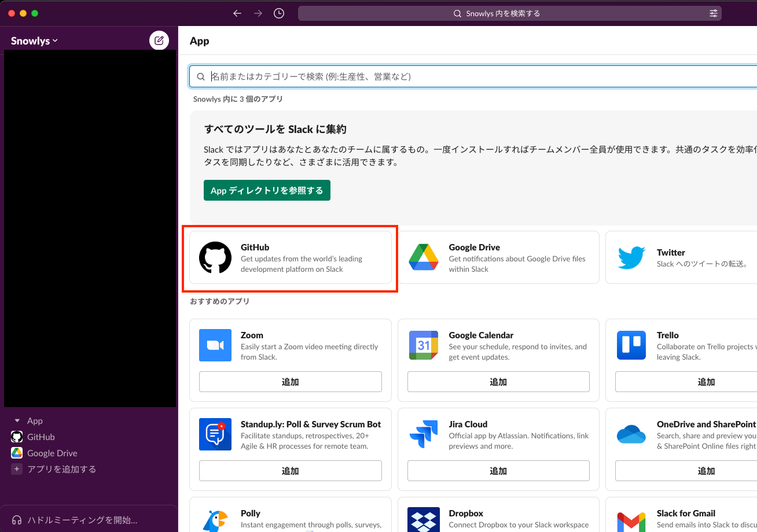Navigate back with the back arrow icon

237,13
